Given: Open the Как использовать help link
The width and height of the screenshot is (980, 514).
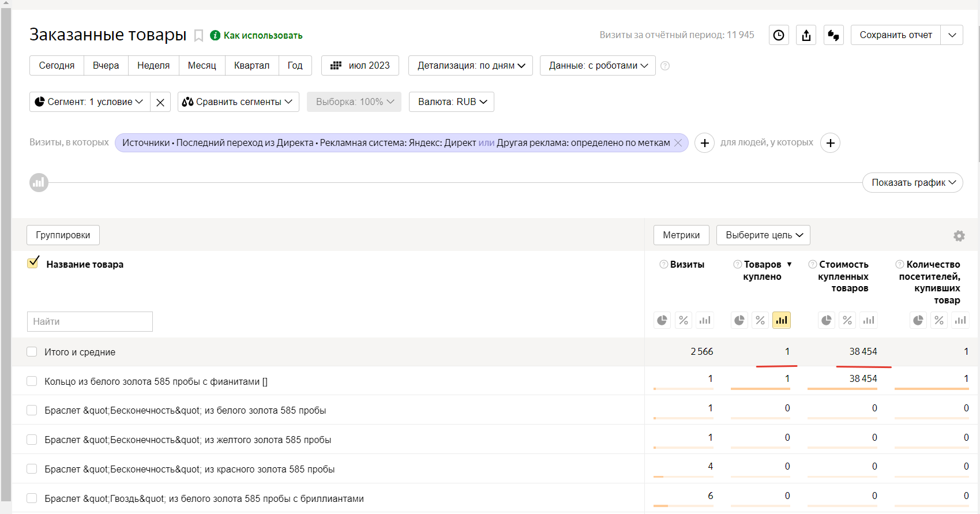Looking at the screenshot, I should [x=262, y=36].
